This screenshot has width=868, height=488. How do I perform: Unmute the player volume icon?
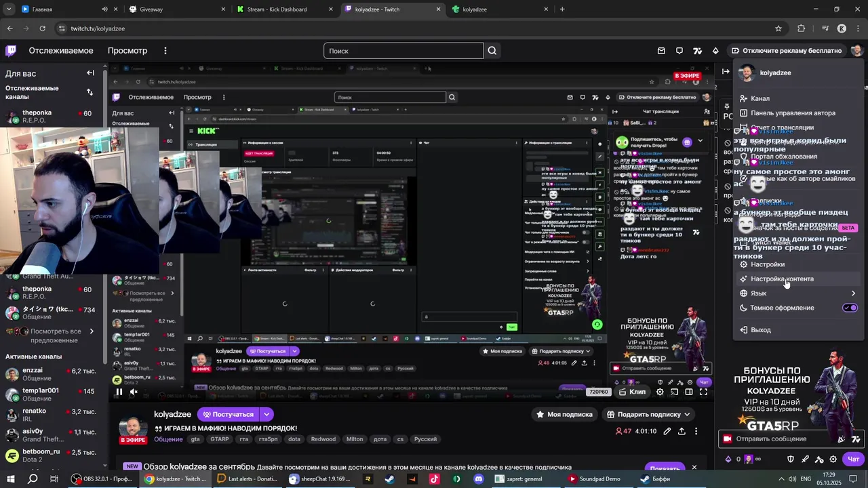click(x=134, y=392)
